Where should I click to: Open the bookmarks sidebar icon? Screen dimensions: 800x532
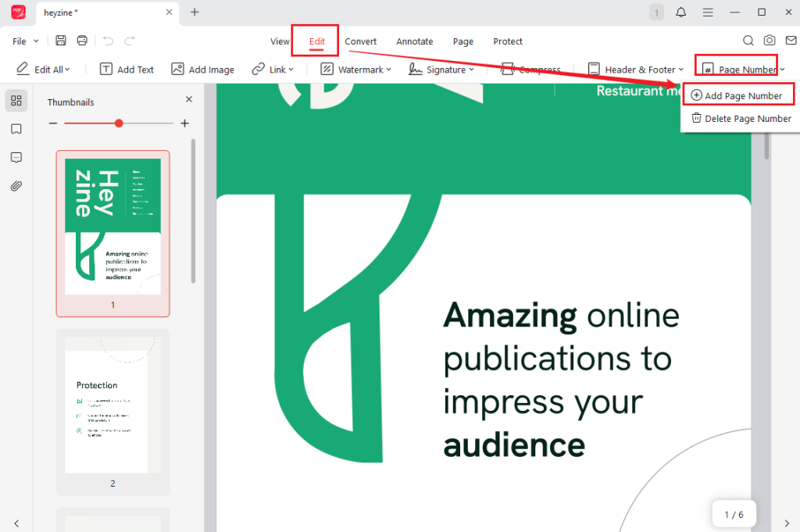(16, 129)
